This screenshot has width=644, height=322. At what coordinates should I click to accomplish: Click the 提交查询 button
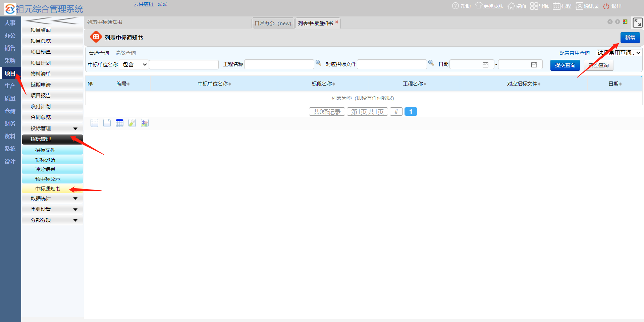coord(565,65)
